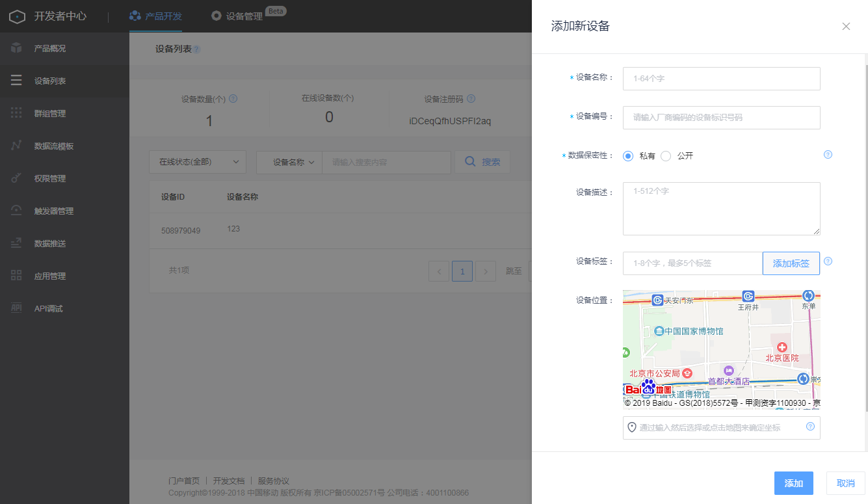
Task: Click help icon in location input field
Action: click(x=810, y=427)
